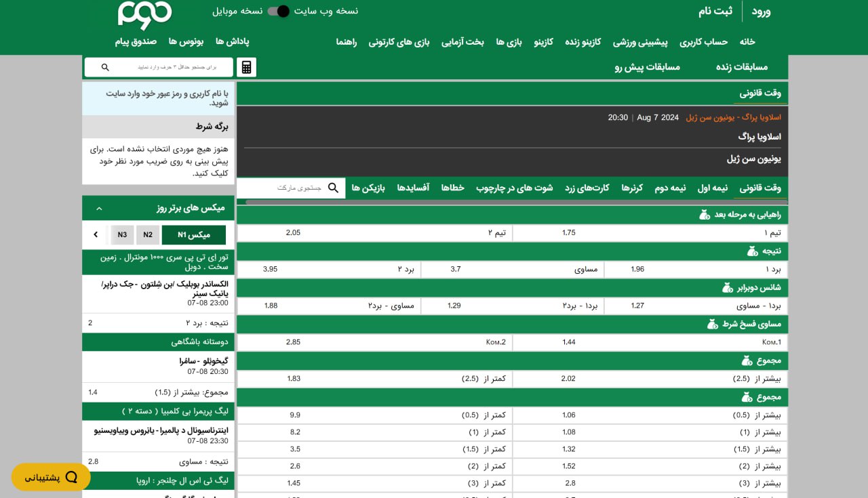Viewport: 868px width, 498px height.
Task: Open the بازی ها menu item
Action: click(509, 41)
